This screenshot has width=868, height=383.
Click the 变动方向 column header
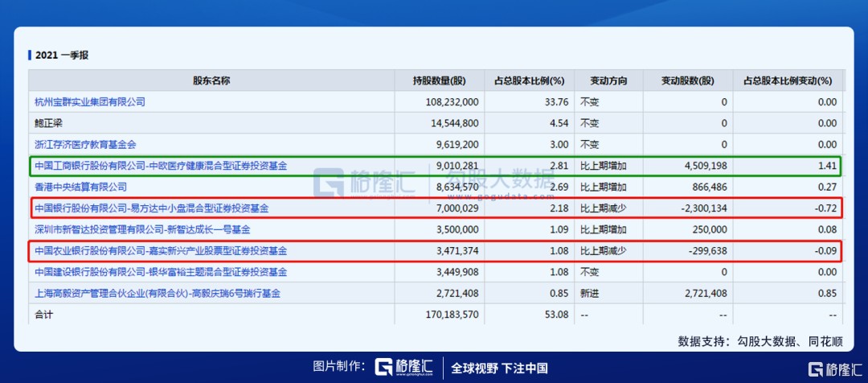(x=609, y=80)
